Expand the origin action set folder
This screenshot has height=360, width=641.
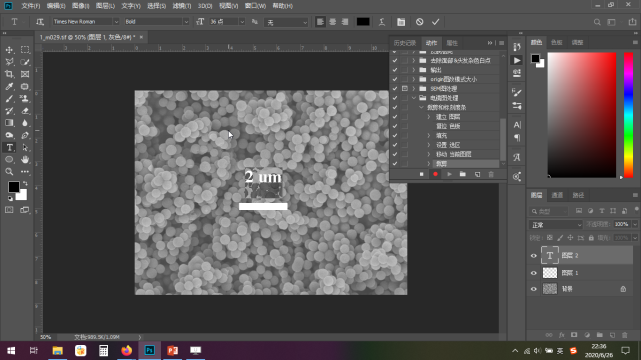414,79
